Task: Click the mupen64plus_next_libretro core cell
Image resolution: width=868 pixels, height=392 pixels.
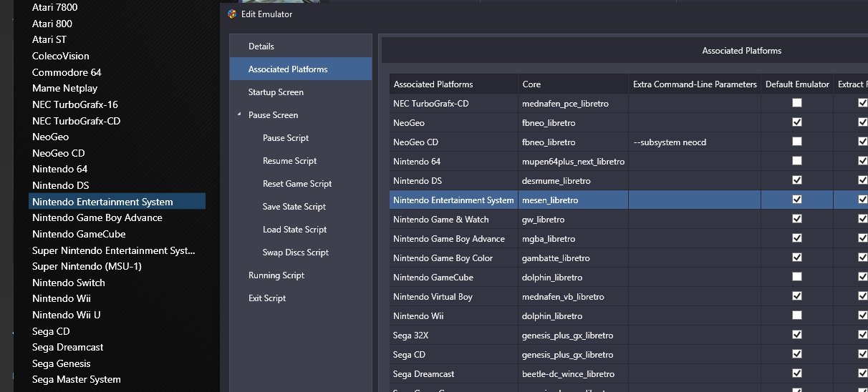Action: [x=573, y=161]
